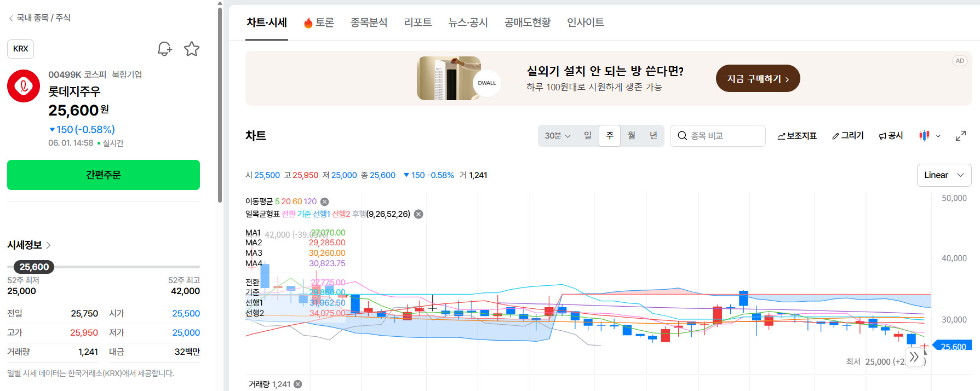The width and height of the screenshot is (980, 391).
Task: Jump to latest with double-chevron button
Action: click(914, 357)
